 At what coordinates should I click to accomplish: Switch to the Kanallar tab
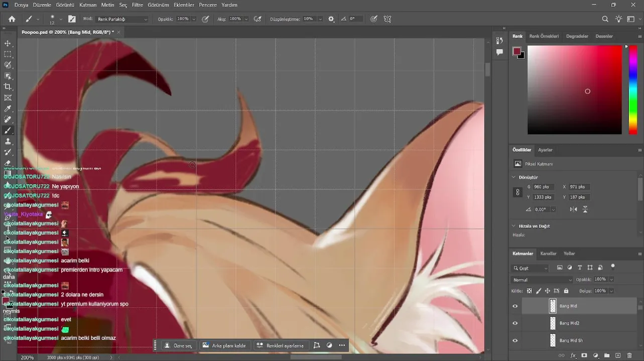(x=548, y=254)
